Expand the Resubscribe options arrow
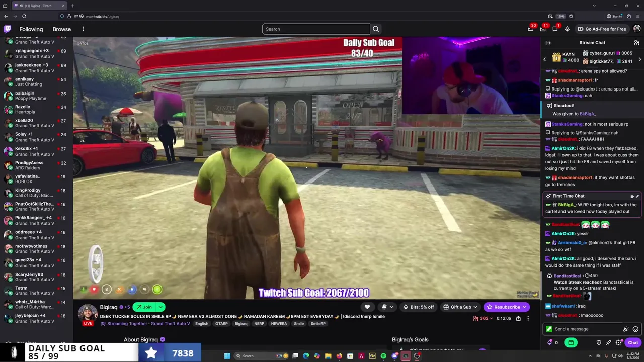This screenshot has width=644, height=362. tap(524, 307)
